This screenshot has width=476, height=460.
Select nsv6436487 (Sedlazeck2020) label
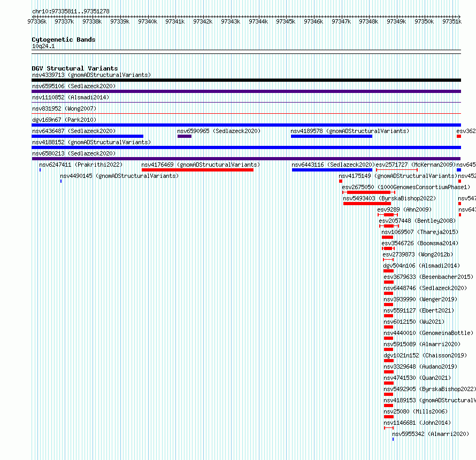tap(74, 131)
